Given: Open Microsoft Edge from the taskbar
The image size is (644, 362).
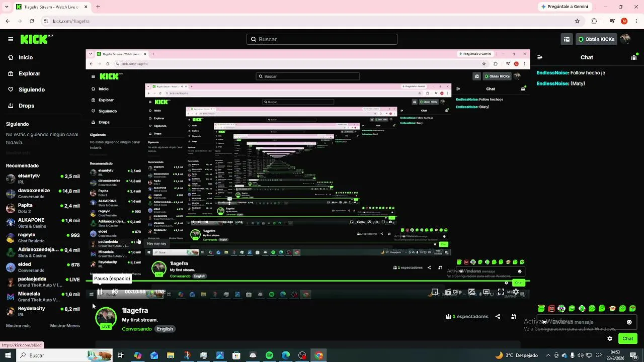Looking at the screenshot, I should tap(285, 355).
